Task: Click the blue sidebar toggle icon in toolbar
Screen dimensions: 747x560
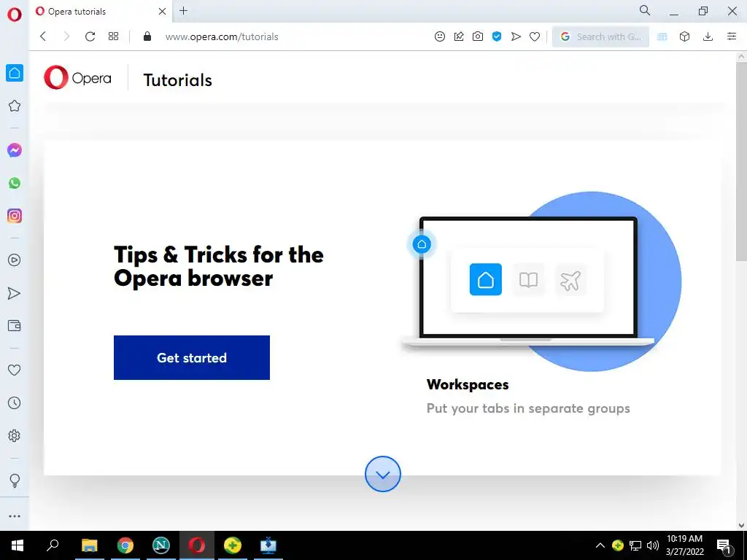Action: point(662,36)
